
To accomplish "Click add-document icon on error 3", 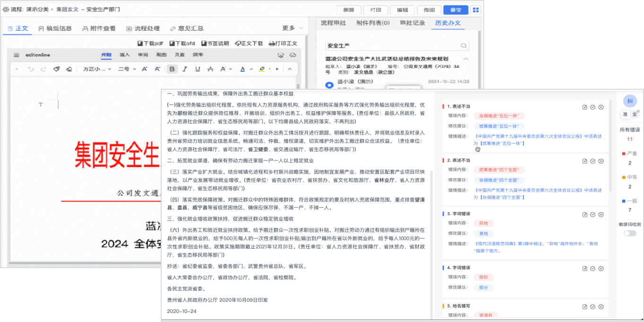I will [585, 215].
